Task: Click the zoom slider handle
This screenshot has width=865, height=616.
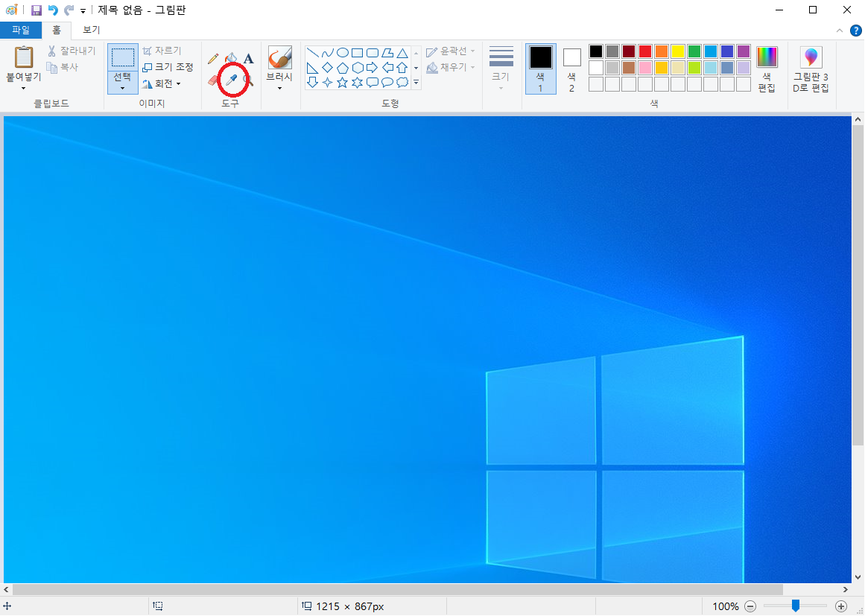Action: pos(796,606)
